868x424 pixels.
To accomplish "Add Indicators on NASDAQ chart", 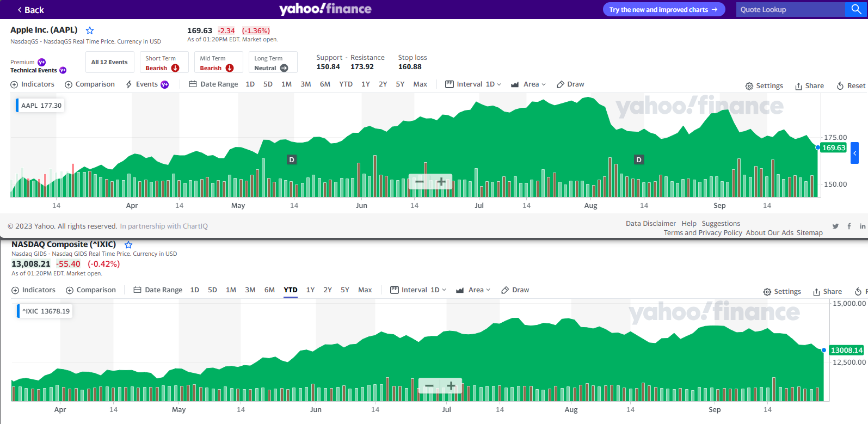I will [x=34, y=290].
